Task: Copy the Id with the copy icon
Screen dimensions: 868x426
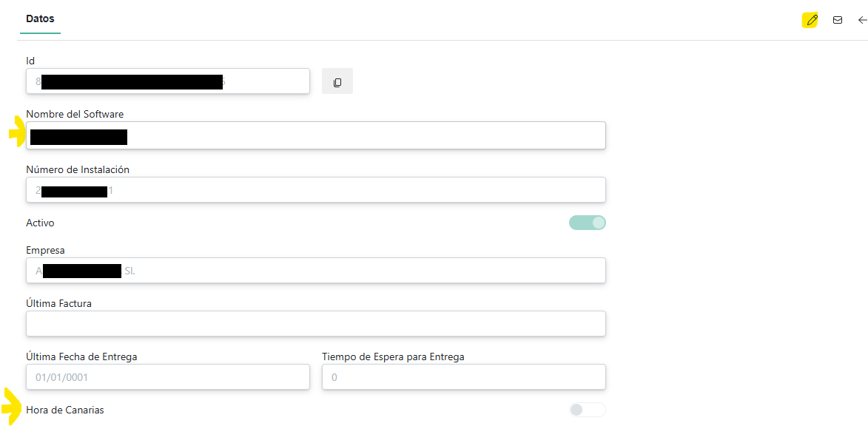Action: tap(337, 82)
